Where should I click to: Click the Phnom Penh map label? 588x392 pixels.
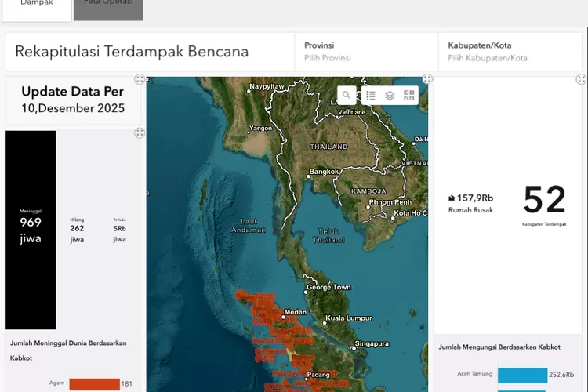[390, 202]
